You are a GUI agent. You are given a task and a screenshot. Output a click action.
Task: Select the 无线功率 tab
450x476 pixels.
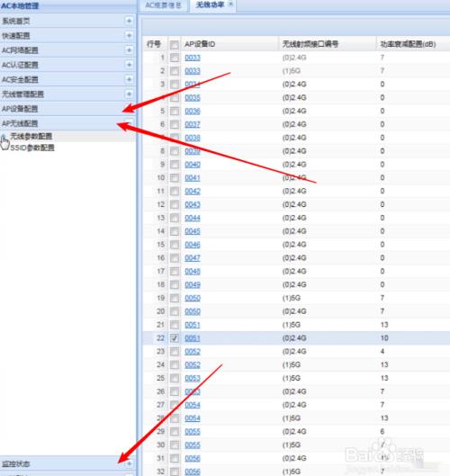click(210, 4)
